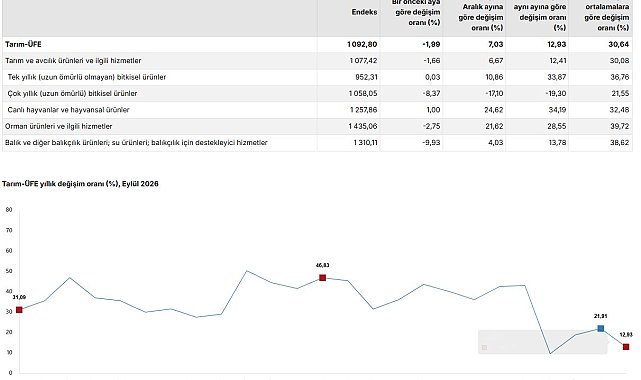Click the average change value 39,72
The width and height of the screenshot is (641, 380).
pyautogui.click(x=620, y=126)
